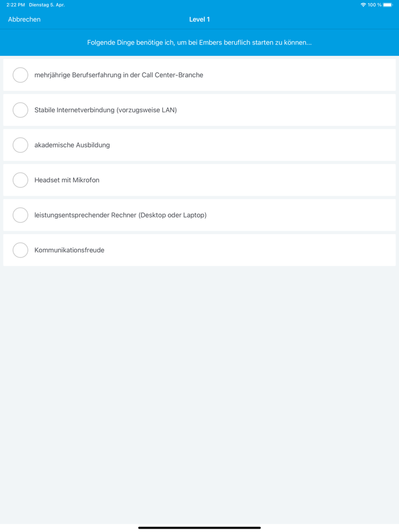The image size is (399, 532).
Task: Select the radio circle for akademische Ausbildung
Action: coord(21,145)
